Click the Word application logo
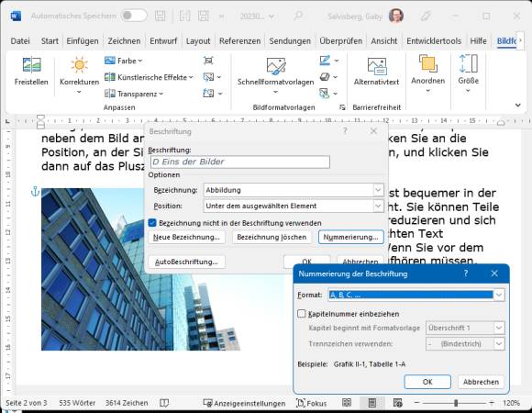 (16, 16)
